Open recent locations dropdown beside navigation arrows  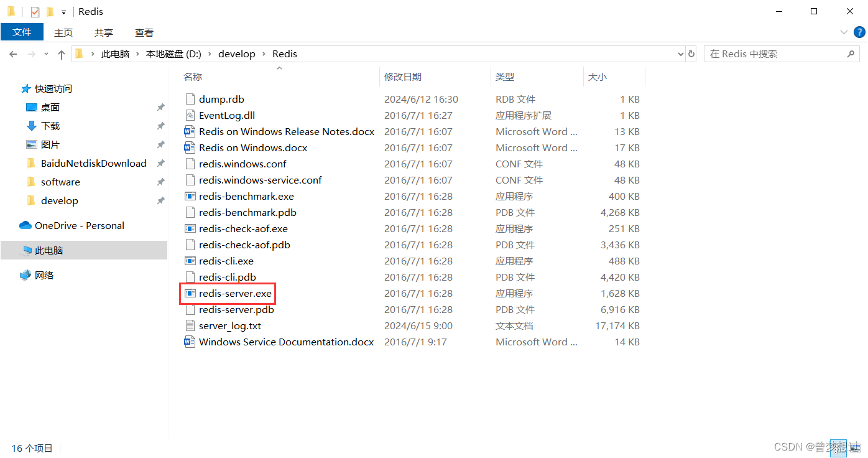click(46, 54)
